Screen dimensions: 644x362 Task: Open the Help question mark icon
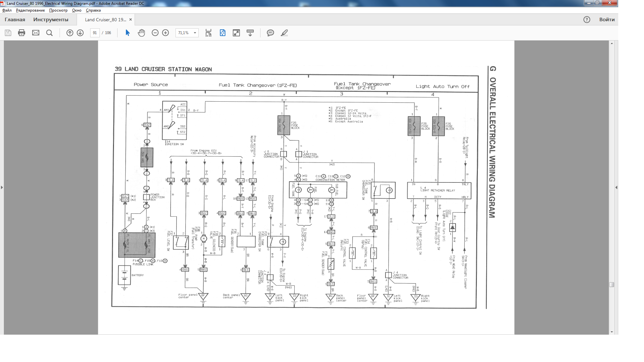[587, 20]
